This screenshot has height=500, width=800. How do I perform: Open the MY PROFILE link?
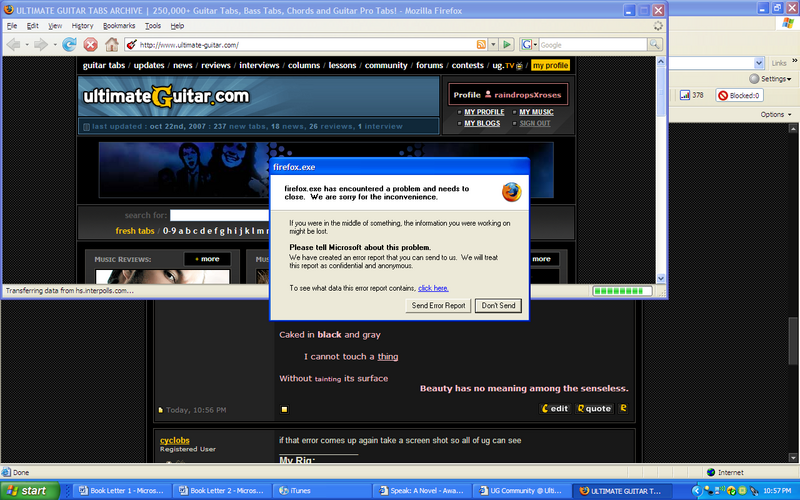pos(484,112)
